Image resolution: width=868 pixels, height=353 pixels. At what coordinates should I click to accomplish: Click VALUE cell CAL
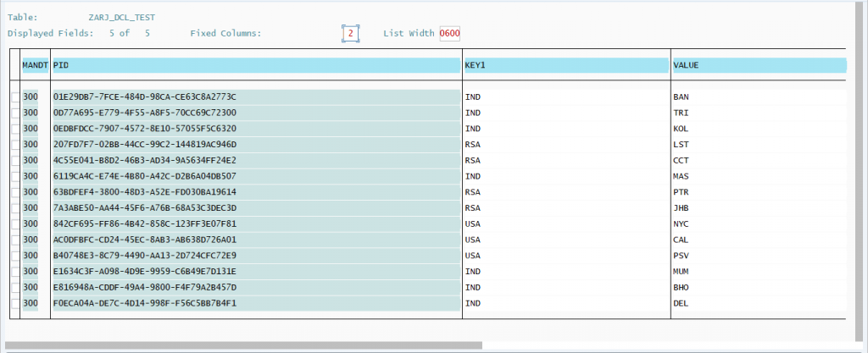click(759, 240)
